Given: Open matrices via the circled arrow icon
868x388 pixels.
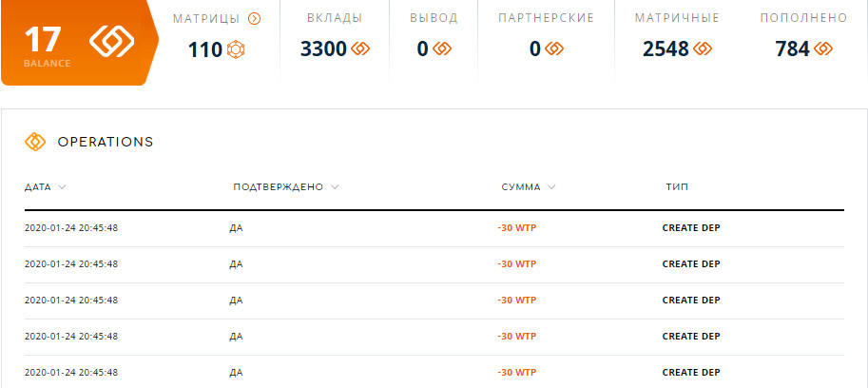Looking at the screenshot, I should pyautogui.click(x=254, y=19).
